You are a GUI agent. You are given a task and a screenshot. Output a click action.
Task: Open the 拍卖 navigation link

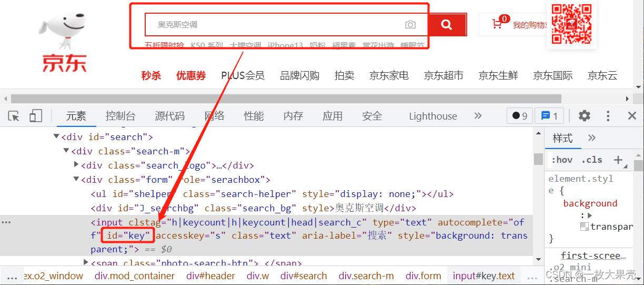click(344, 75)
